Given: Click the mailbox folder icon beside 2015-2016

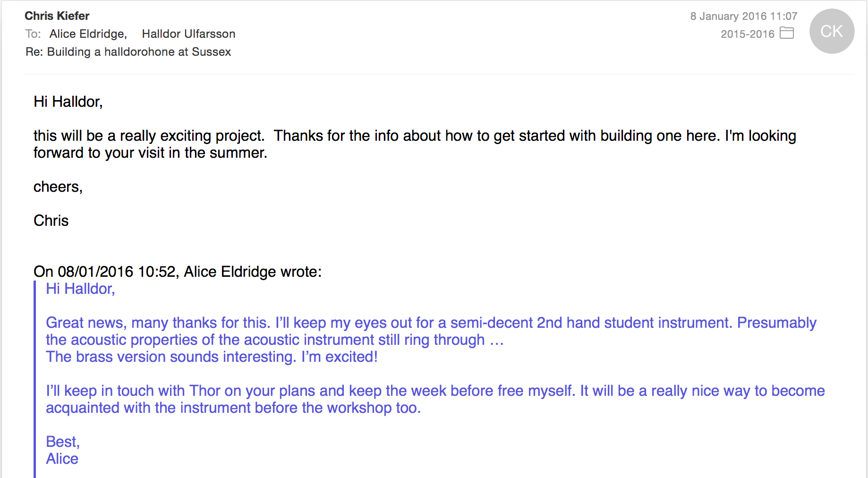Looking at the screenshot, I should [786, 33].
